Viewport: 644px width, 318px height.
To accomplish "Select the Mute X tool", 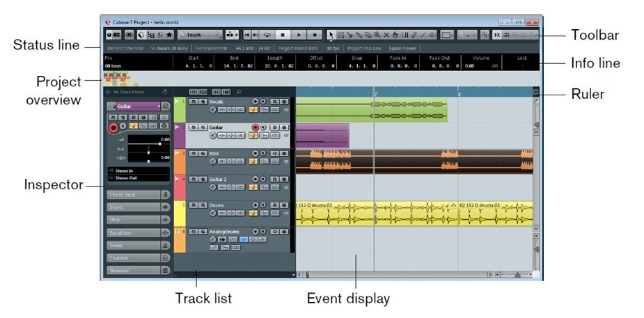I will [x=386, y=35].
